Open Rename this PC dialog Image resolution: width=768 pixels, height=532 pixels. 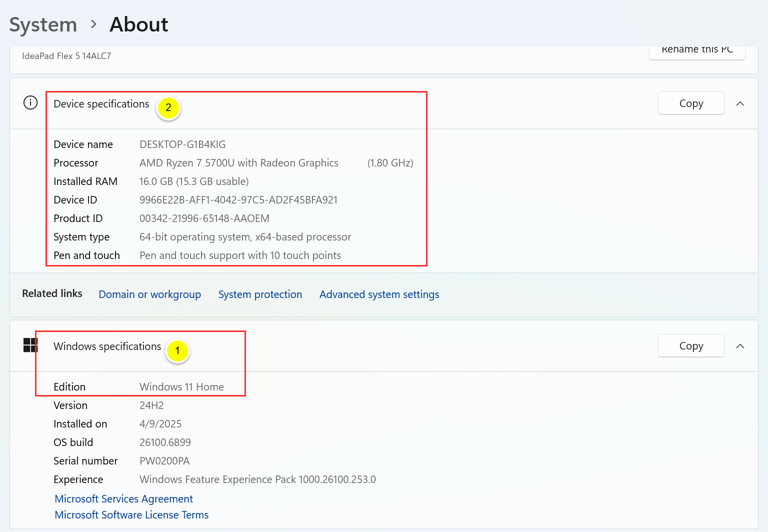point(697,50)
